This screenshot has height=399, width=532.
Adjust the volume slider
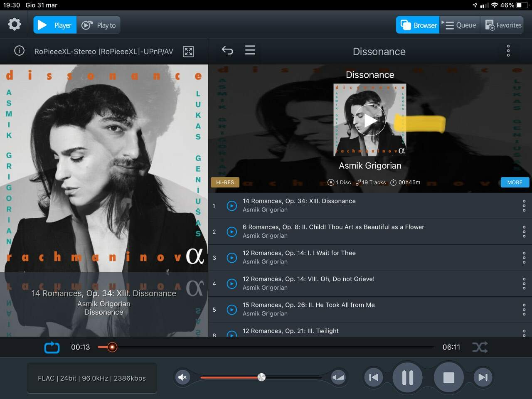coord(261,377)
